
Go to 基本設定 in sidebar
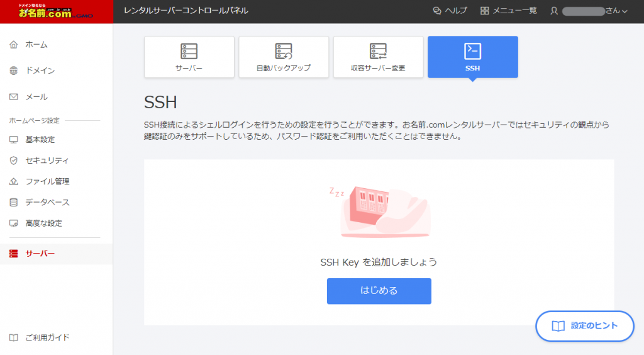pyautogui.click(x=40, y=140)
